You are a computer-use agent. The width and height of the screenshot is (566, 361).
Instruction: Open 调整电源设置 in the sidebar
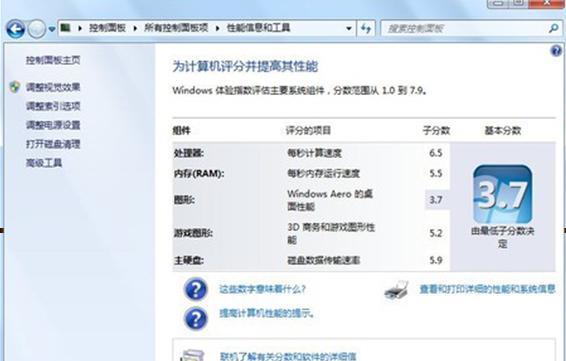pyautogui.click(x=53, y=125)
